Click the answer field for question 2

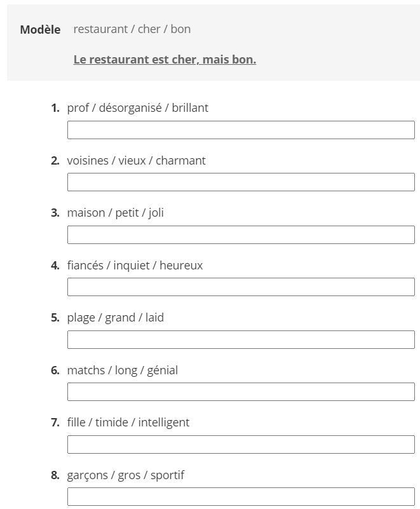pos(241,182)
